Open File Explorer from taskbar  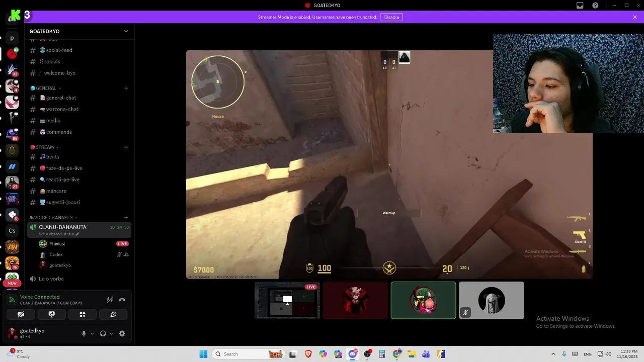tap(411, 354)
